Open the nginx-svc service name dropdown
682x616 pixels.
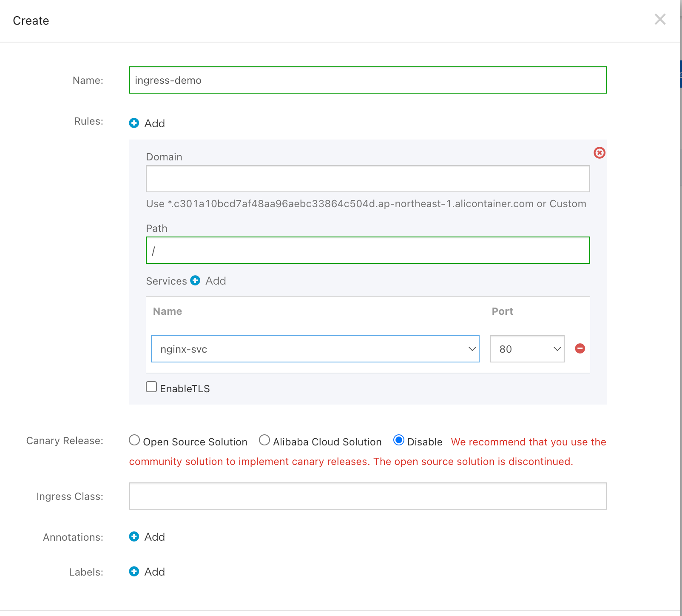pos(315,349)
